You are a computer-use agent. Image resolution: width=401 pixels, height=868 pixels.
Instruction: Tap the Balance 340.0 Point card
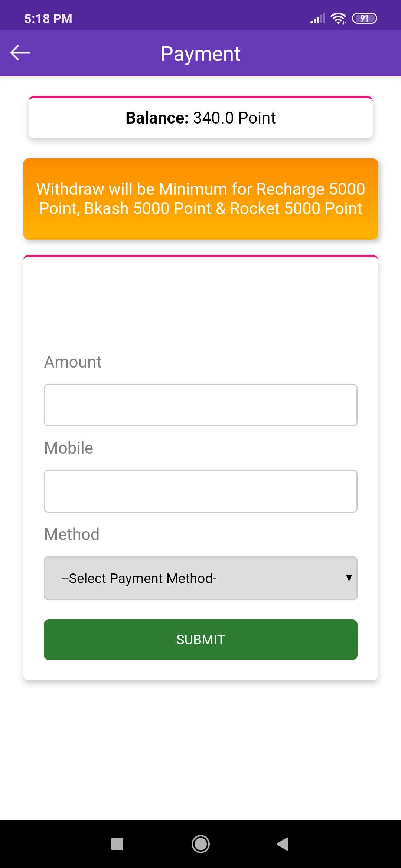[x=200, y=118]
